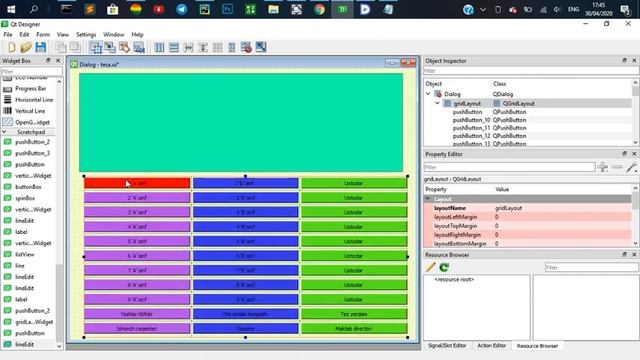Show hidden system tray icons chevron

[483, 9]
